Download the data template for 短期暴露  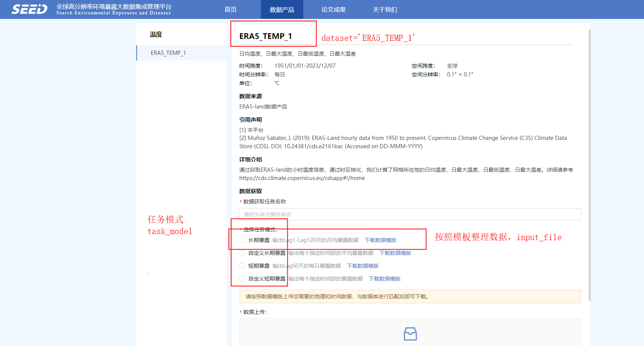pos(363,266)
